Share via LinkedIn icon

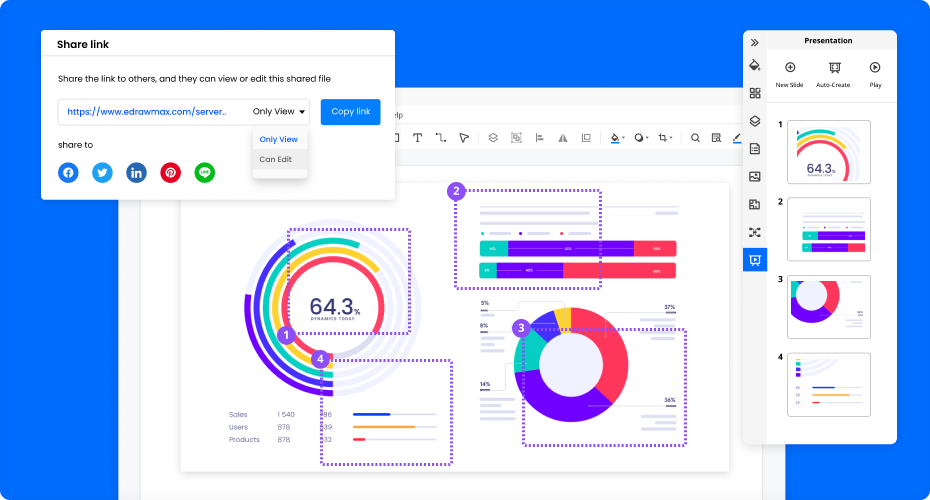tap(136, 172)
